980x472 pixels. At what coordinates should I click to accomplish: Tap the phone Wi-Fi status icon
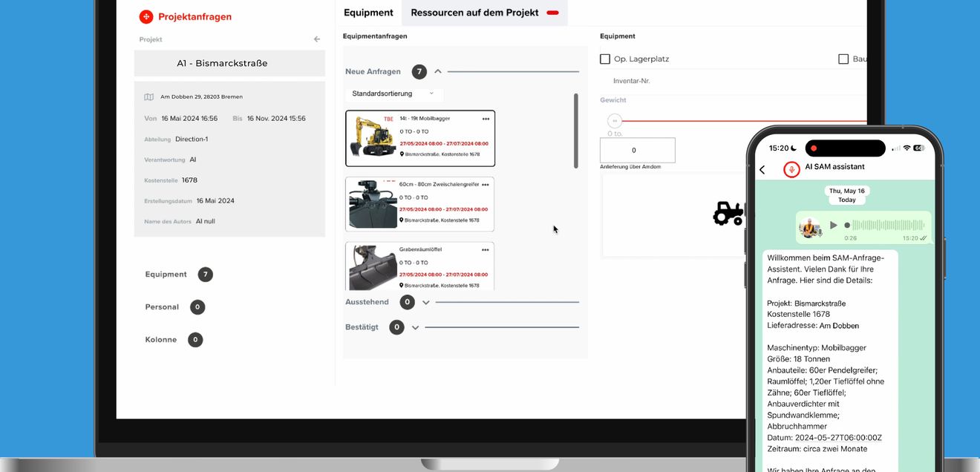click(x=906, y=148)
